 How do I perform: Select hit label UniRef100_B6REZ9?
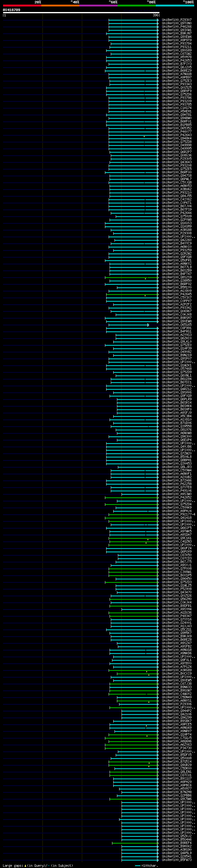pyautogui.click(x=177, y=71)
